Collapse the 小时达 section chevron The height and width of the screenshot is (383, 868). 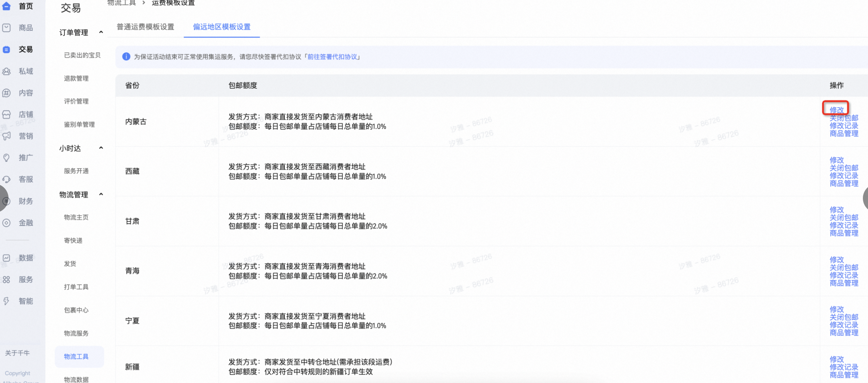point(101,148)
